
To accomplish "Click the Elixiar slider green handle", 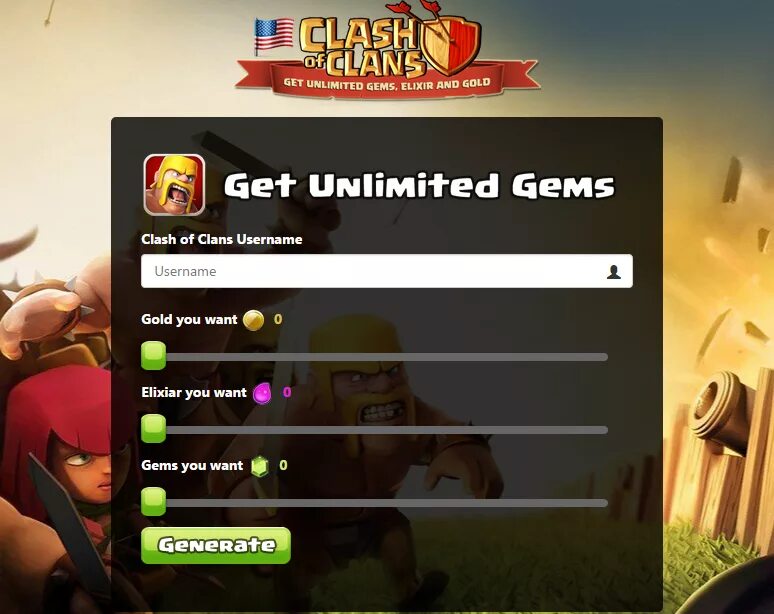I will [x=154, y=428].
